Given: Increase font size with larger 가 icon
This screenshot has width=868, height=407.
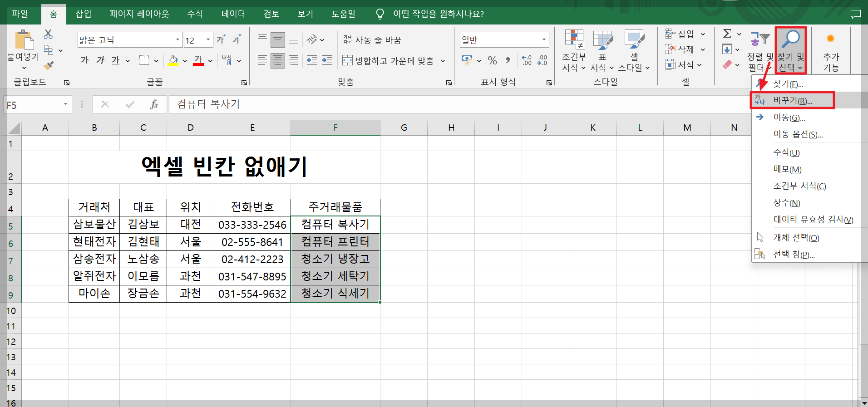Looking at the screenshot, I should point(221,40).
